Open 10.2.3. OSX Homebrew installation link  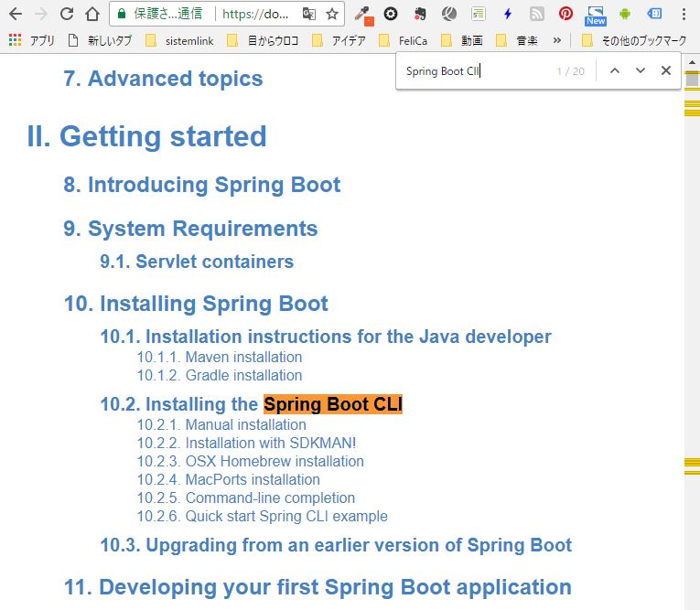click(x=251, y=462)
